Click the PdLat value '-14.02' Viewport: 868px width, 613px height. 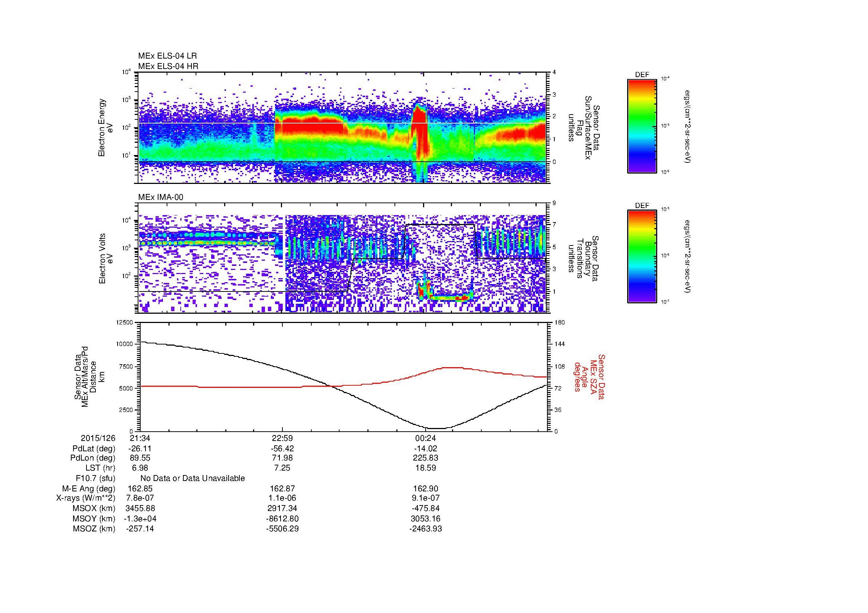pos(425,449)
